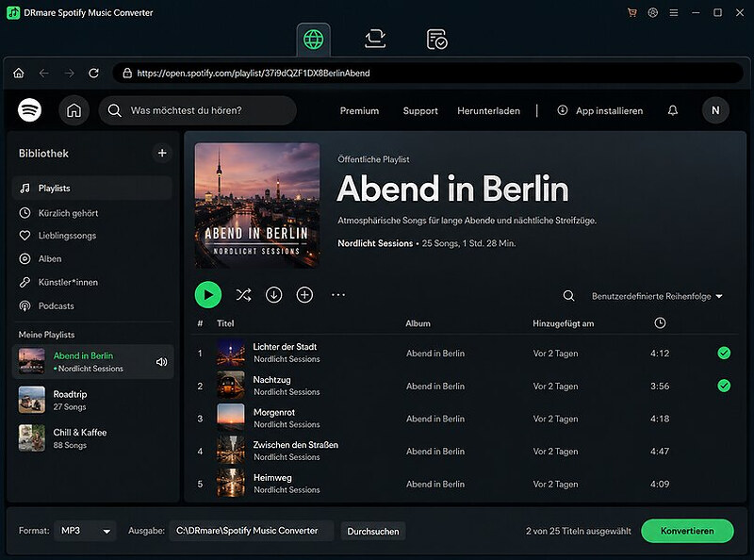
Task: Click the Morgenrot track thumbnail
Action: 231,417
